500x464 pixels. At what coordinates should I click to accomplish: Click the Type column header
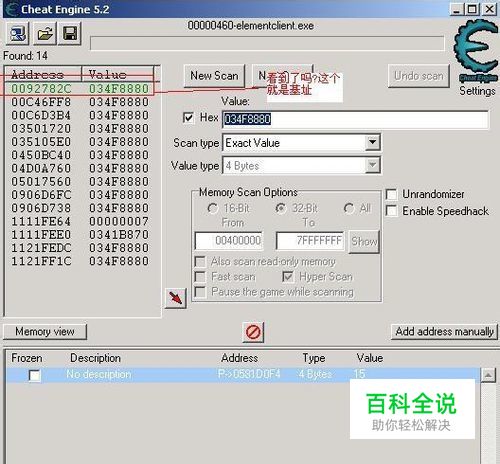[x=314, y=358]
